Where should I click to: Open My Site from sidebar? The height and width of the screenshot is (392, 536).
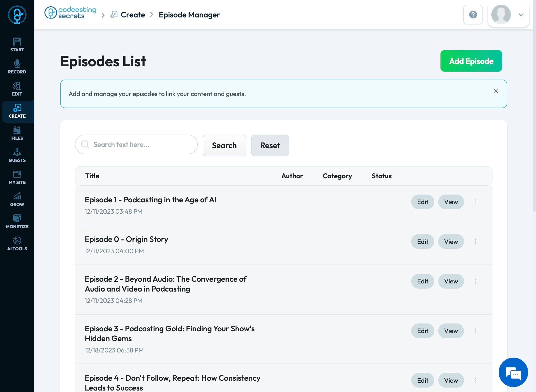pos(17,177)
